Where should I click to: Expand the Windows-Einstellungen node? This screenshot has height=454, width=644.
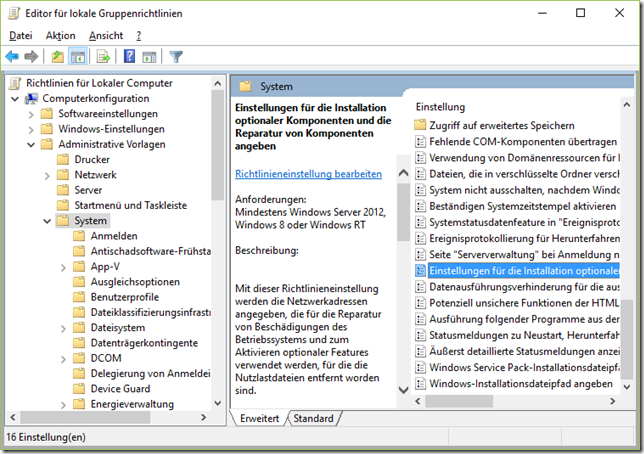31,130
